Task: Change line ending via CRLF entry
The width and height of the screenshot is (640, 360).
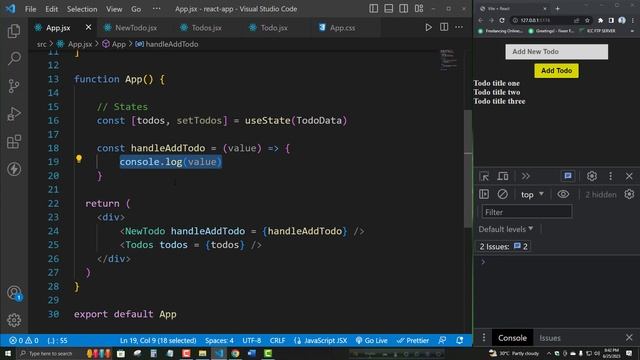Action: click(278, 340)
